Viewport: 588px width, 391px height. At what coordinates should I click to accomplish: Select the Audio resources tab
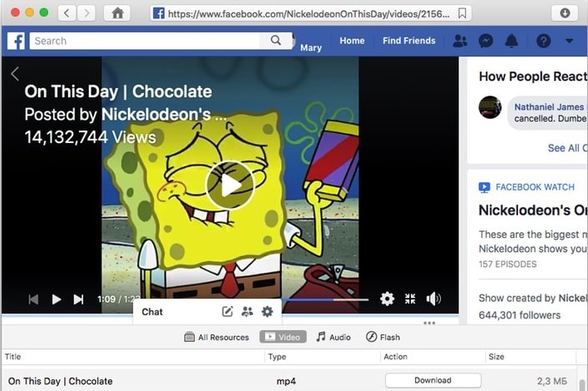coord(334,337)
